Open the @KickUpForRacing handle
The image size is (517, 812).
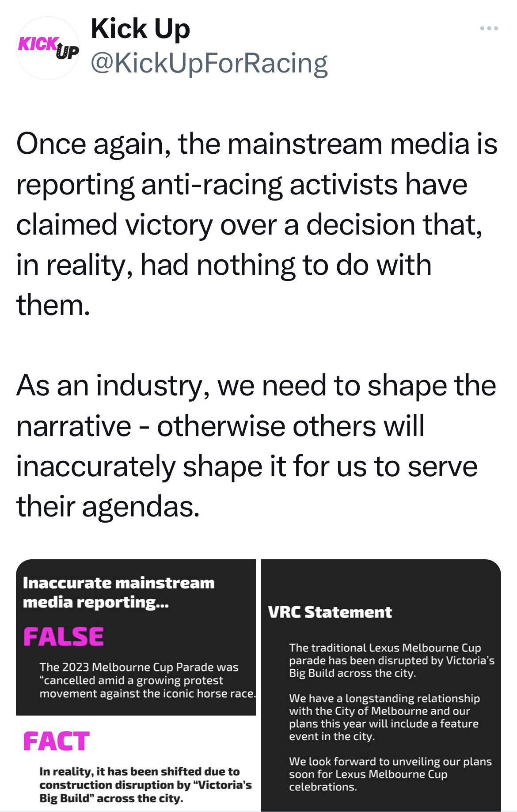[209, 63]
